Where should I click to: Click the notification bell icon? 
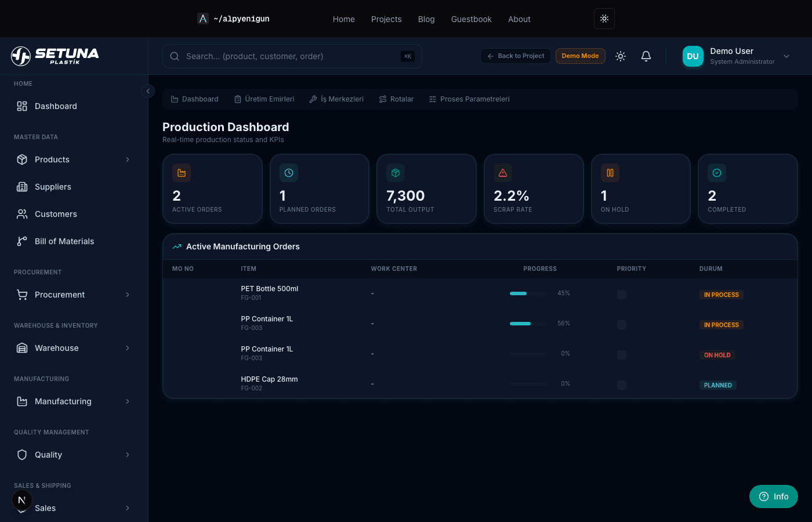(646, 56)
